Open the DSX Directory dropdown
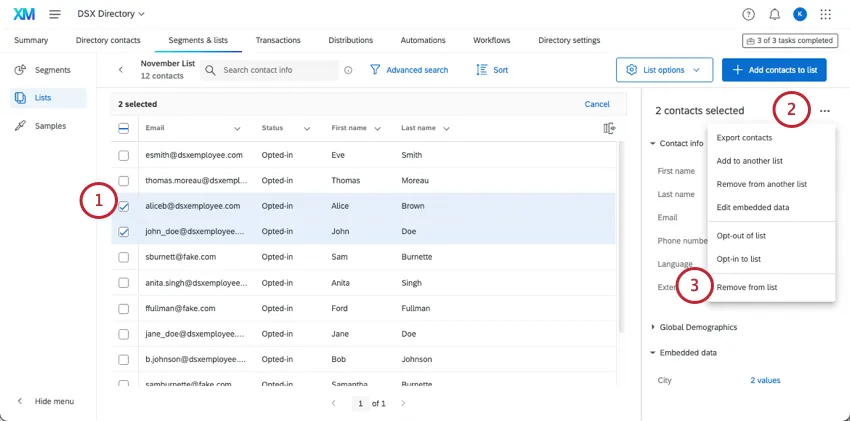Screen dimensions: 850x421 112,14
